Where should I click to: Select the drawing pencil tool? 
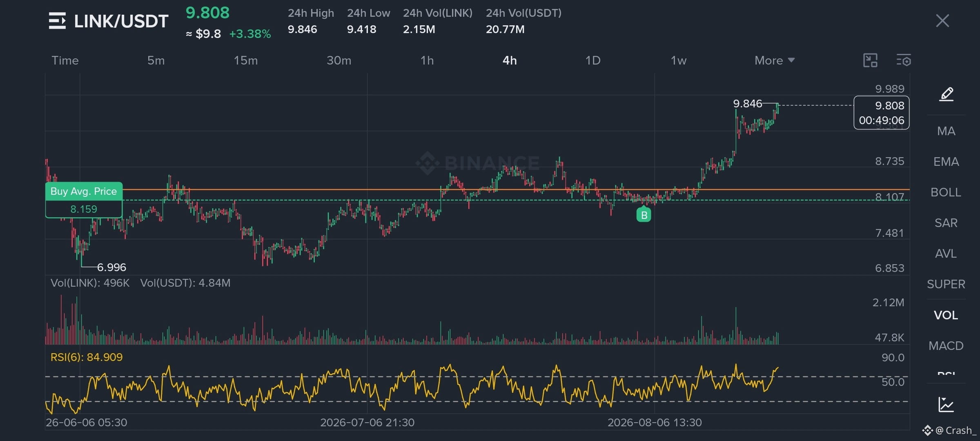coord(947,94)
